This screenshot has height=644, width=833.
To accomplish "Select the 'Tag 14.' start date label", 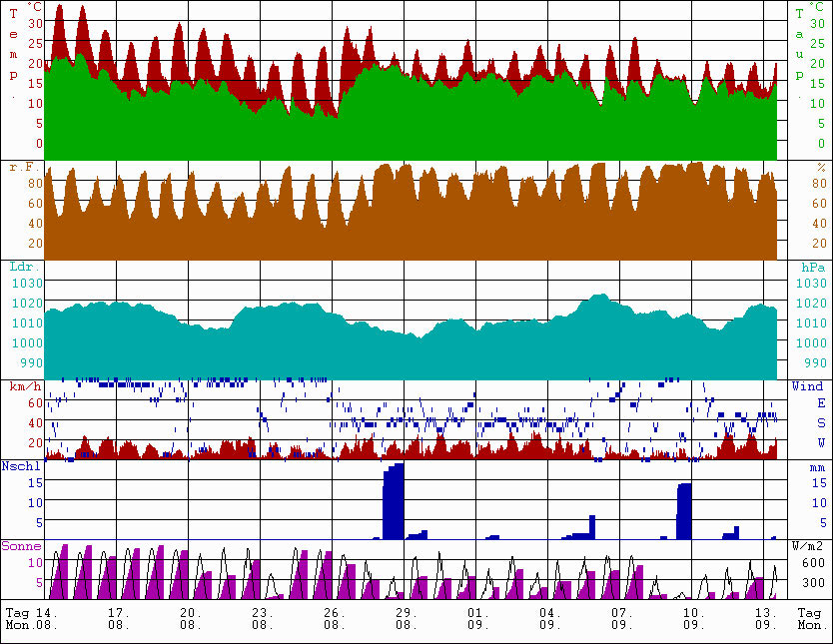I will pos(31,613).
